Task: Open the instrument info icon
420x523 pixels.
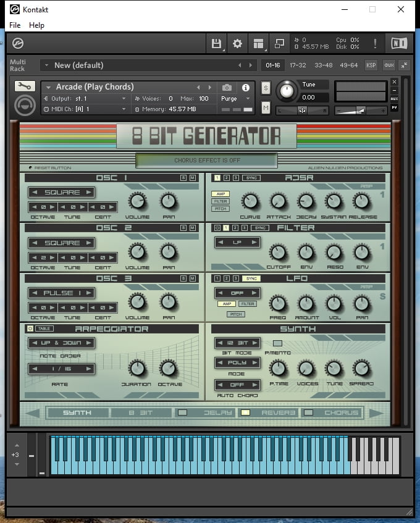Action: (246, 88)
